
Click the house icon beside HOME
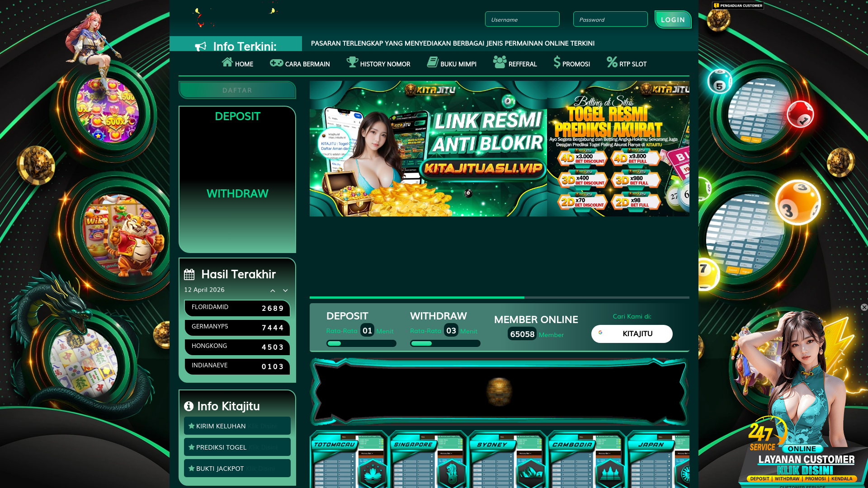[x=227, y=62]
